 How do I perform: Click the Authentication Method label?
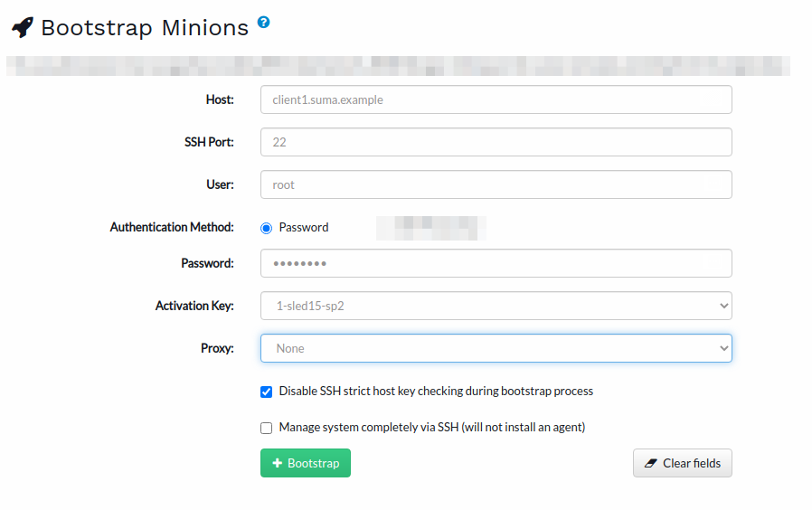click(172, 227)
